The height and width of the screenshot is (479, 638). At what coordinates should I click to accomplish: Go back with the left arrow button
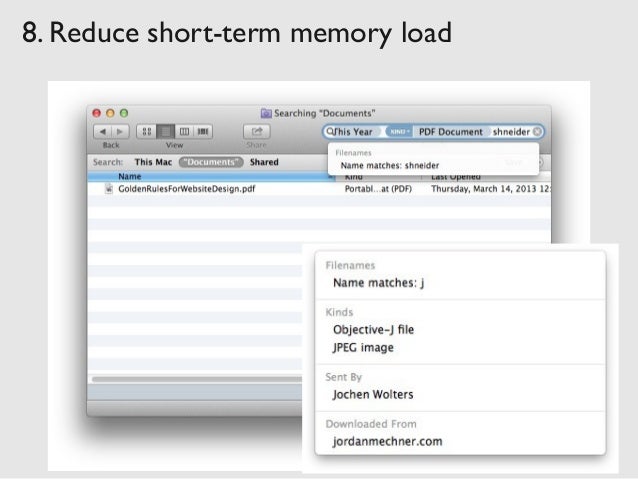(103, 131)
